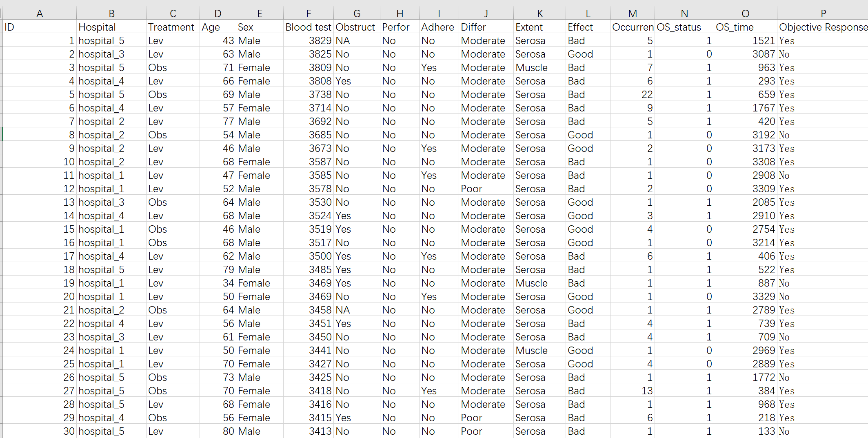Select column L header
The height and width of the screenshot is (438, 868).
tap(588, 13)
